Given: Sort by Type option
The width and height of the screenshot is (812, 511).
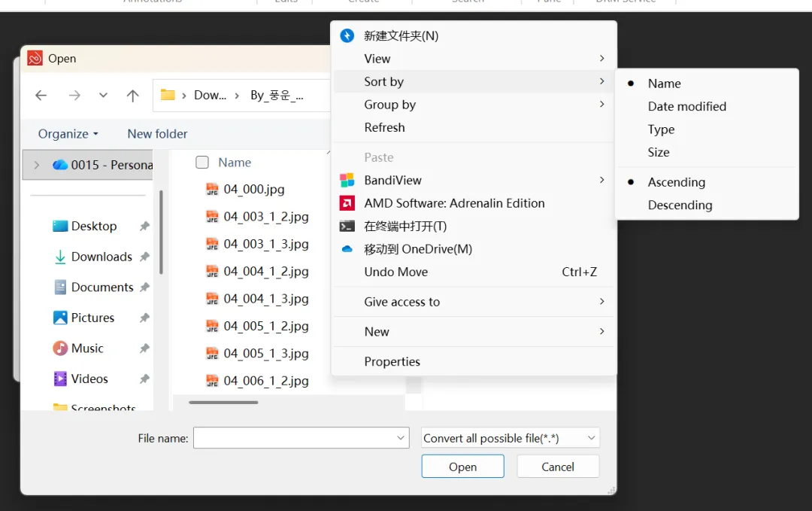Looking at the screenshot, I should coord(707,129).
